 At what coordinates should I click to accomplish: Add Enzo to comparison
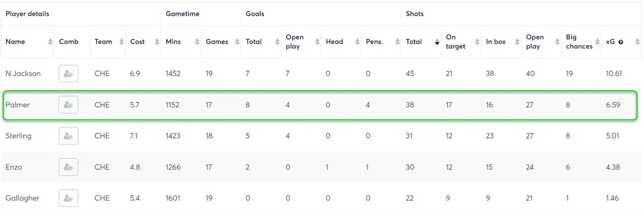[68, 167]
